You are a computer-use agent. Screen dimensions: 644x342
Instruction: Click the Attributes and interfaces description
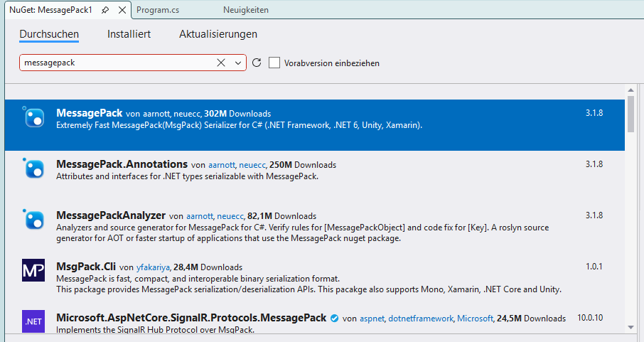coord(187,176)
